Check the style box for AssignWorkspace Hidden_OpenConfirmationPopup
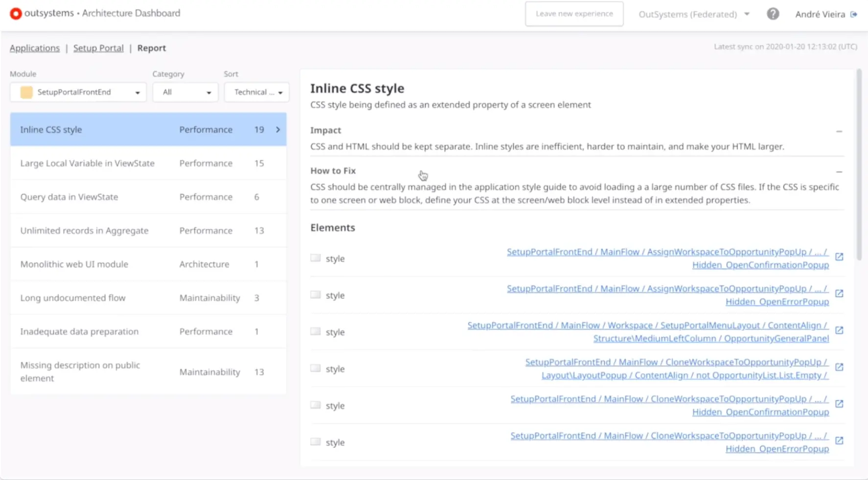The image size is (868, 480). click(x=316, y=258)
